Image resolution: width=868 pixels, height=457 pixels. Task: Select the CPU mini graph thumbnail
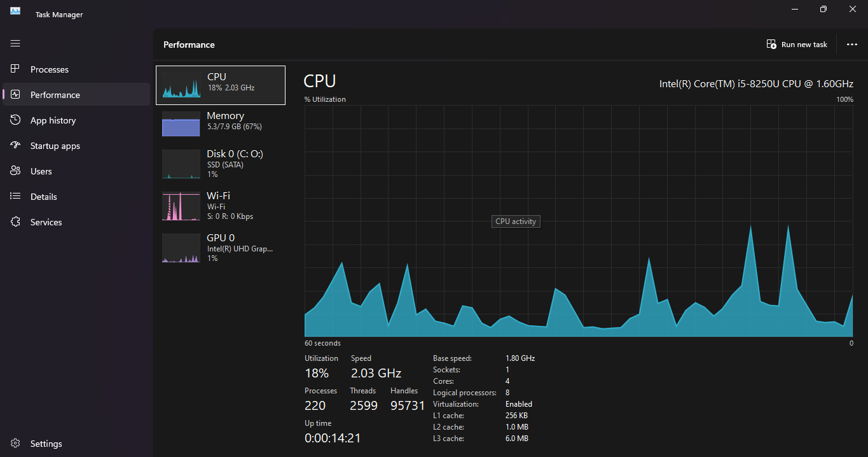pos(182,85)
